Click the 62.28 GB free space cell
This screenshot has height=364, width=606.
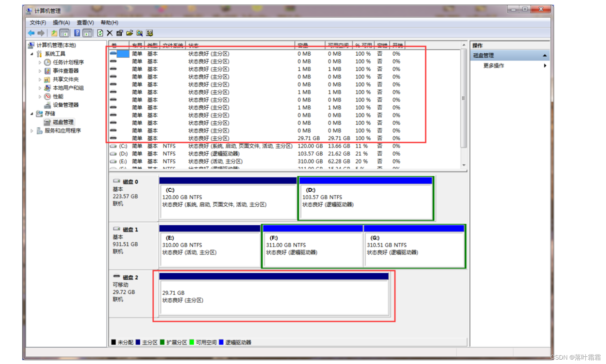(339, 161)
